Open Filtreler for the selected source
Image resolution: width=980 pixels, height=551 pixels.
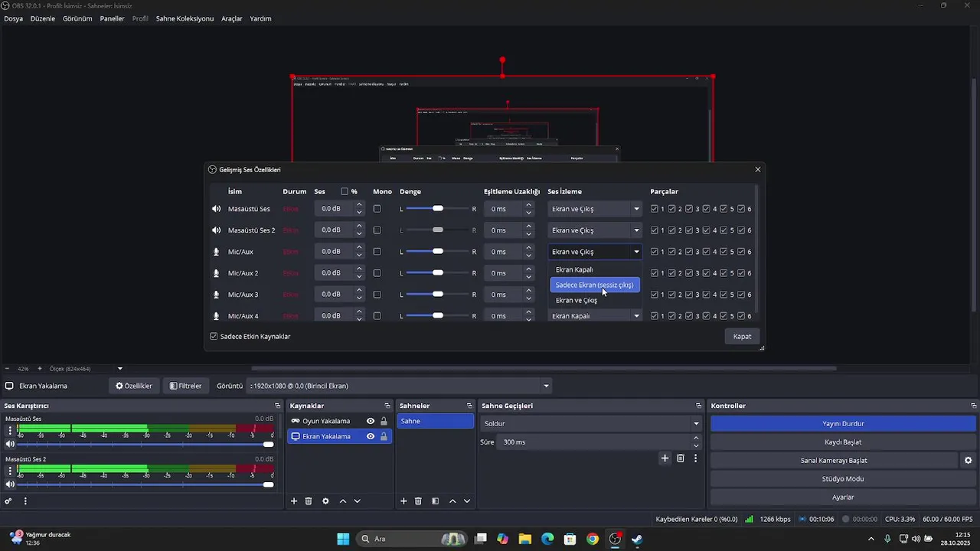185,386
